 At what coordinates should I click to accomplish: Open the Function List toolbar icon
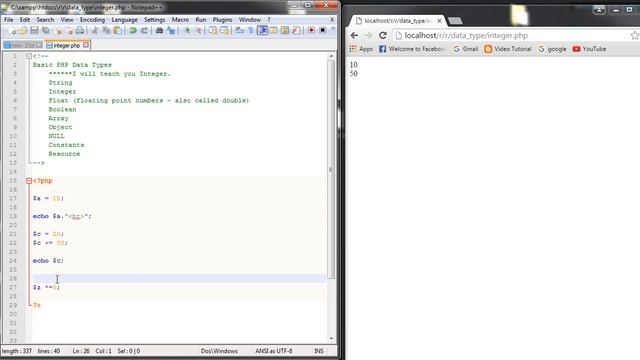coord(296,30)
